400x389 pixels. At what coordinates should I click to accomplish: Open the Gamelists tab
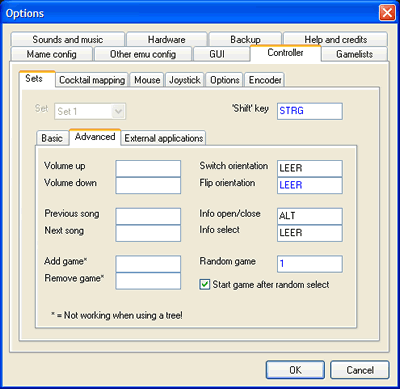(354, 54)
